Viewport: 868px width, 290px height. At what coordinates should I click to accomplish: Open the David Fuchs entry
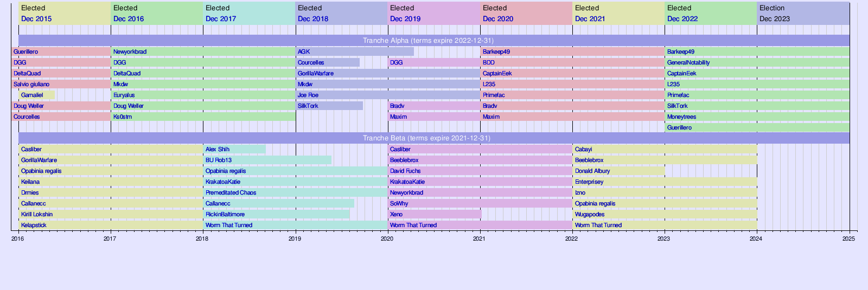405,171
